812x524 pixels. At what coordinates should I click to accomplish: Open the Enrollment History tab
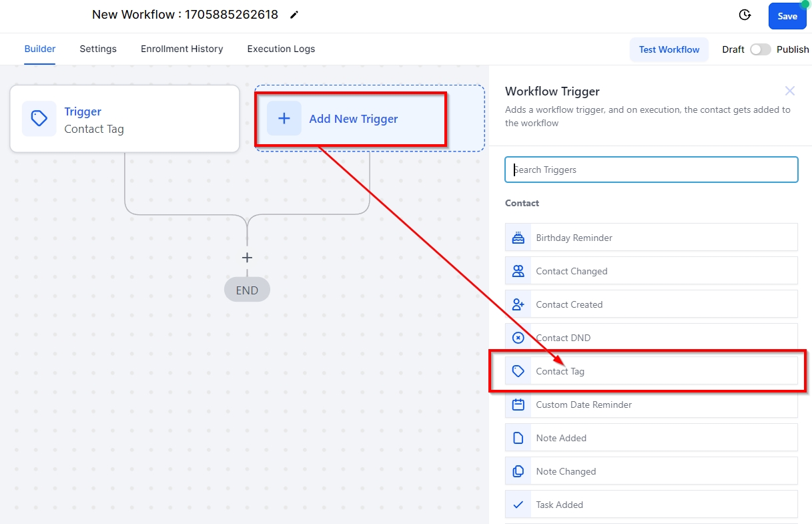tap(181, 49)
